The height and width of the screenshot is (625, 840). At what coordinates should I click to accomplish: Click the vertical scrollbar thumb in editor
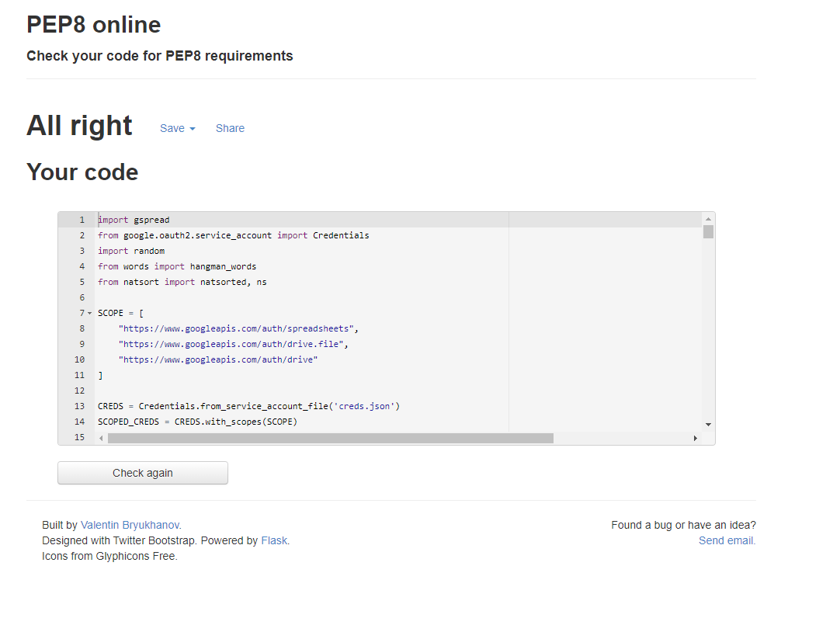[x=708, y=232]
